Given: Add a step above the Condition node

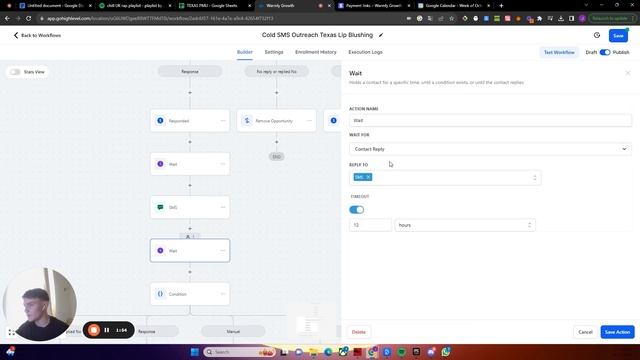Looking at the screenshot, I should 190,272.
